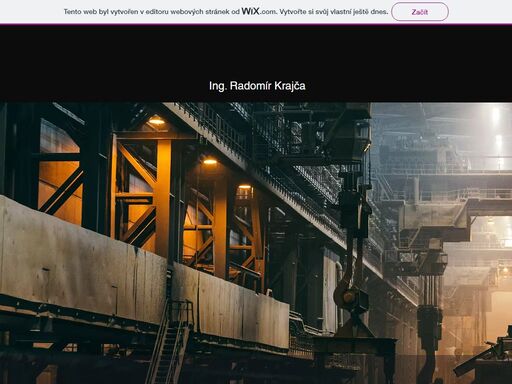This screenshot has height=384, width=512.
Task: Click the topmost orange ceiling lamp
Action: point(156,120)
